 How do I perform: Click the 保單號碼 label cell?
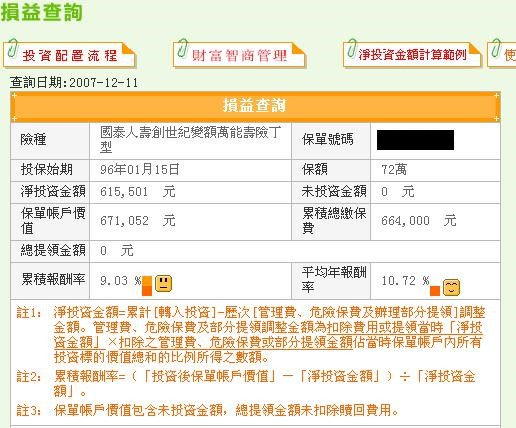coord(331,141)
